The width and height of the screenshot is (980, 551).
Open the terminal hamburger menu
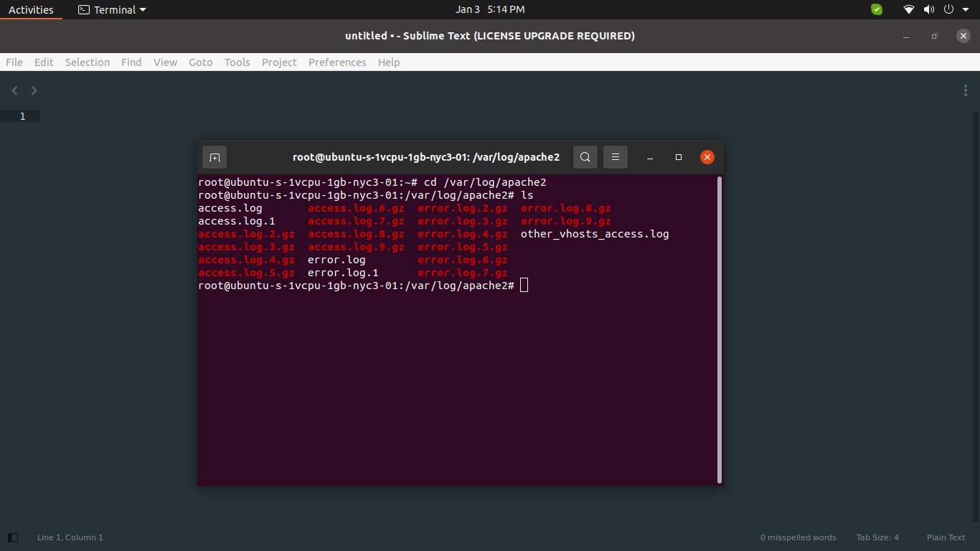coord(616,157)
